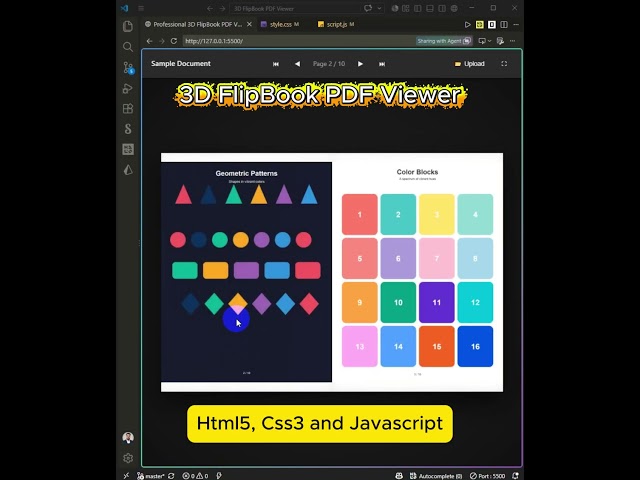Click the title bar navigate forward arrow
This screenshot has height=480, width=640.
(x=222, y=8)
